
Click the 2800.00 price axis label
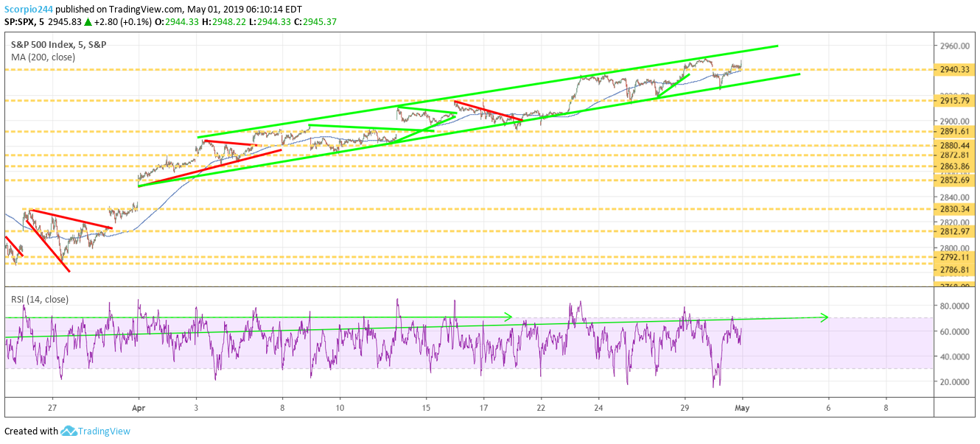[x=954, y=248]
